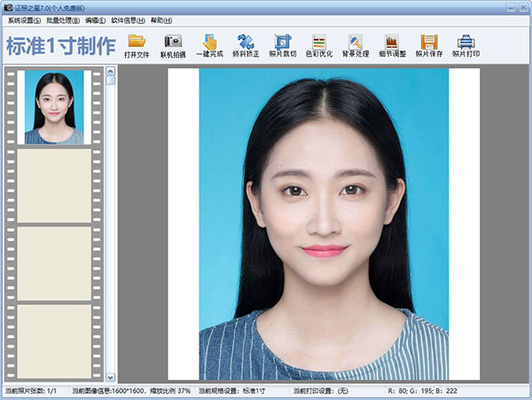The image size is (532, 400).
Task: Select the second empty filmstrip frame
Action: (54, 263)
